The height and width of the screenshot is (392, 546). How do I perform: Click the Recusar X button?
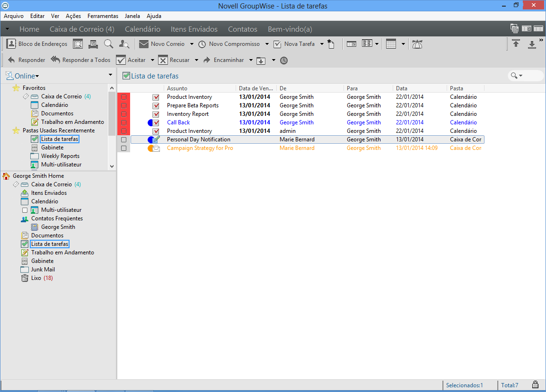(x=174, y=60)
